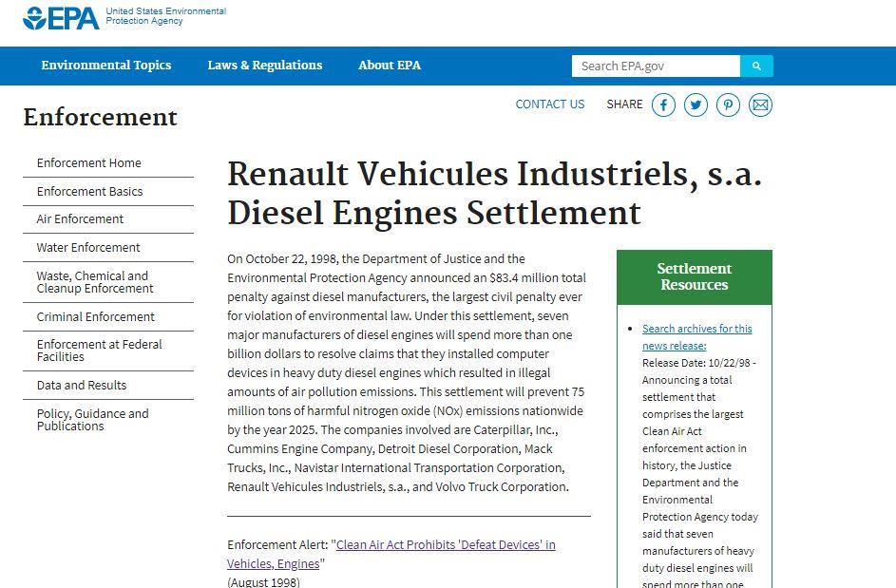Click the EPA logo
This screenshot has height=588, width=896.
pos(61,18)
